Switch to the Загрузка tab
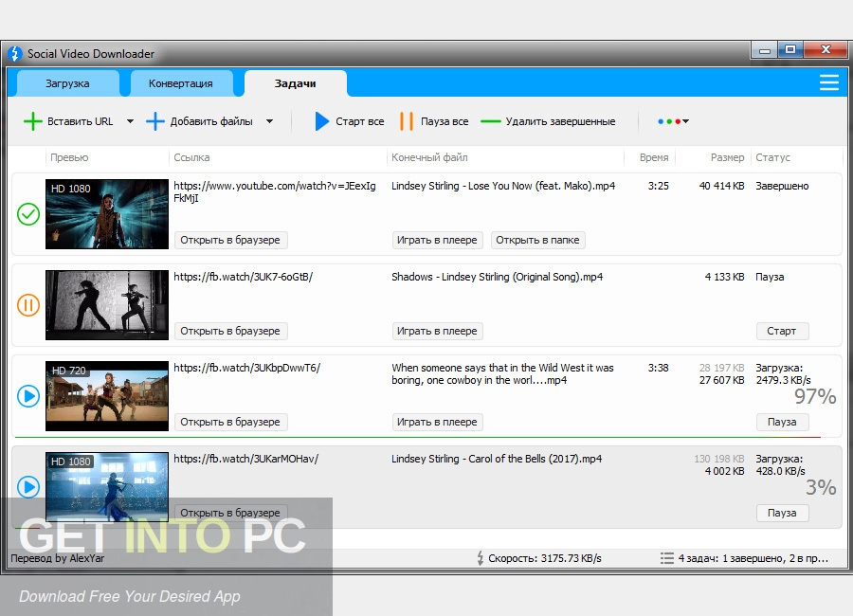 [x=68, y=83]
